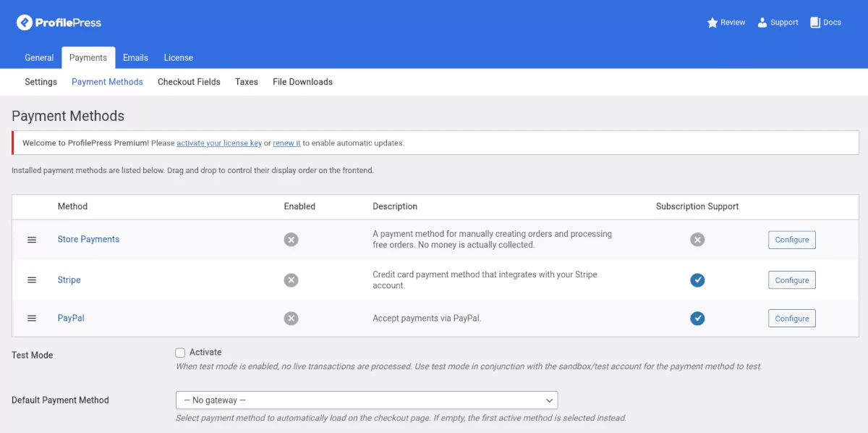Open the File Downloads sub-tab
868x433 pixels.
point(302,82)
